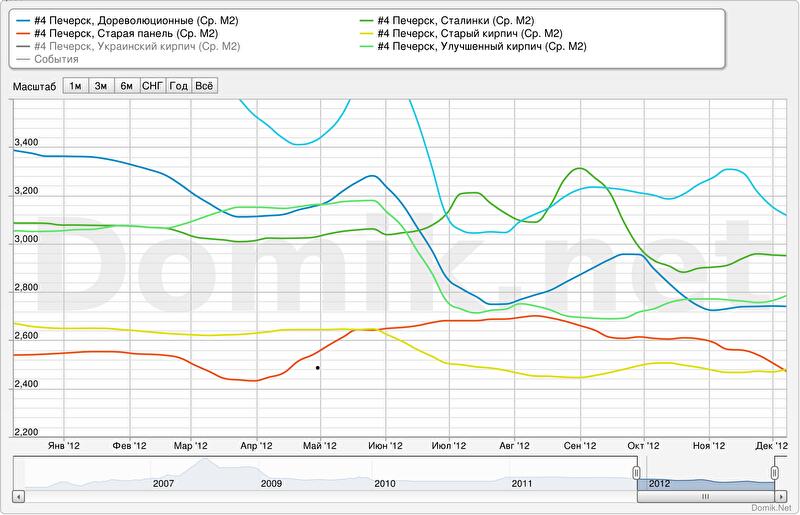
Task: Click the right range selector handle
Action: click(x=775, y=471)
